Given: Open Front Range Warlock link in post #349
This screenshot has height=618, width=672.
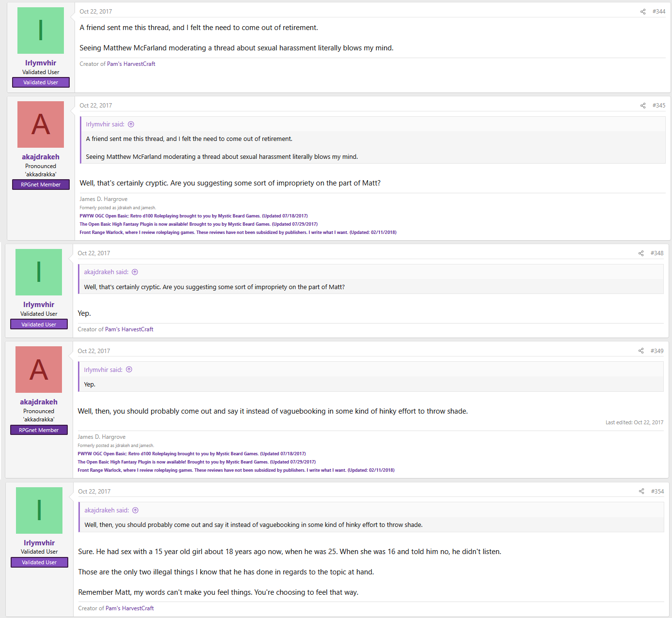Looking at the screenshot, I should coord(236,470).
